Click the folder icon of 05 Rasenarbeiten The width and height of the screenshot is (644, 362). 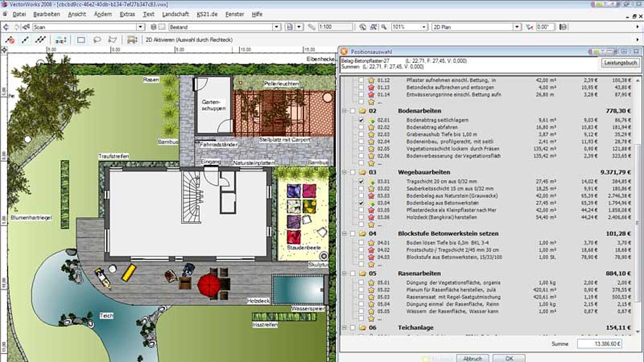tap(362, 274)
